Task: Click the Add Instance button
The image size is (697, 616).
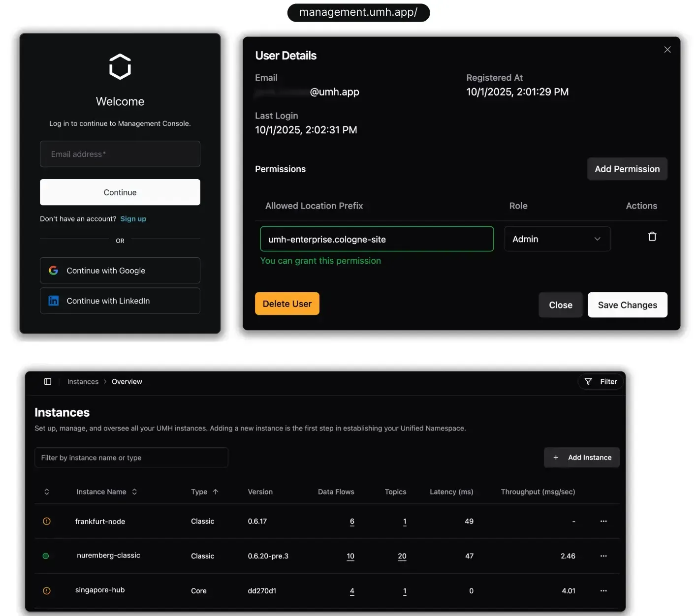Action: [582, 458]
